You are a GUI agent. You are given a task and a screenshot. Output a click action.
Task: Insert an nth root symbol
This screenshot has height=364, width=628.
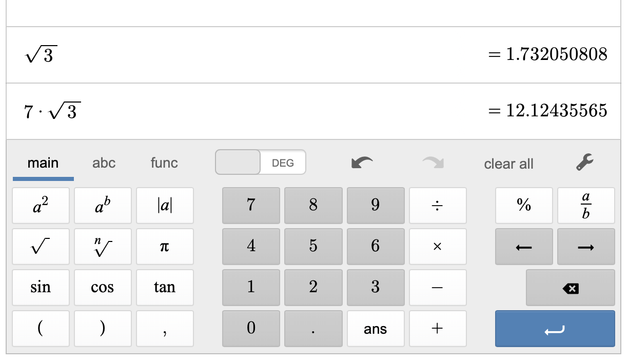click(x=103, y=247)
